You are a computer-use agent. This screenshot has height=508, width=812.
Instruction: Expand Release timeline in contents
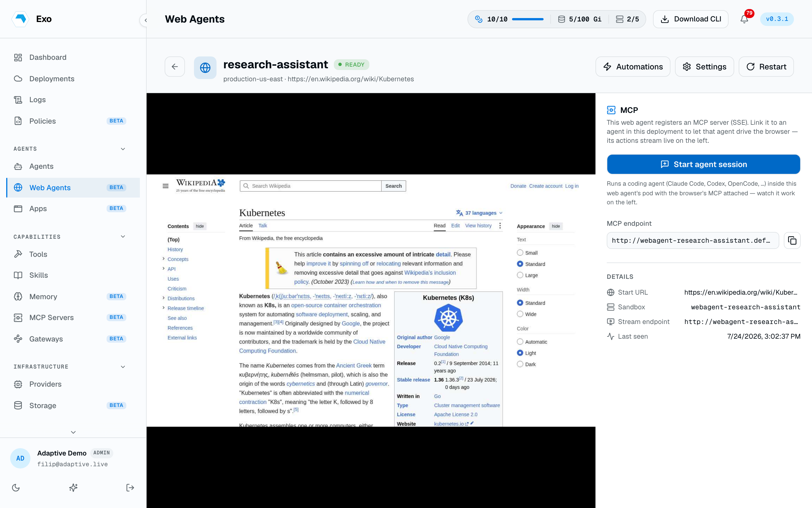[164, 308]
